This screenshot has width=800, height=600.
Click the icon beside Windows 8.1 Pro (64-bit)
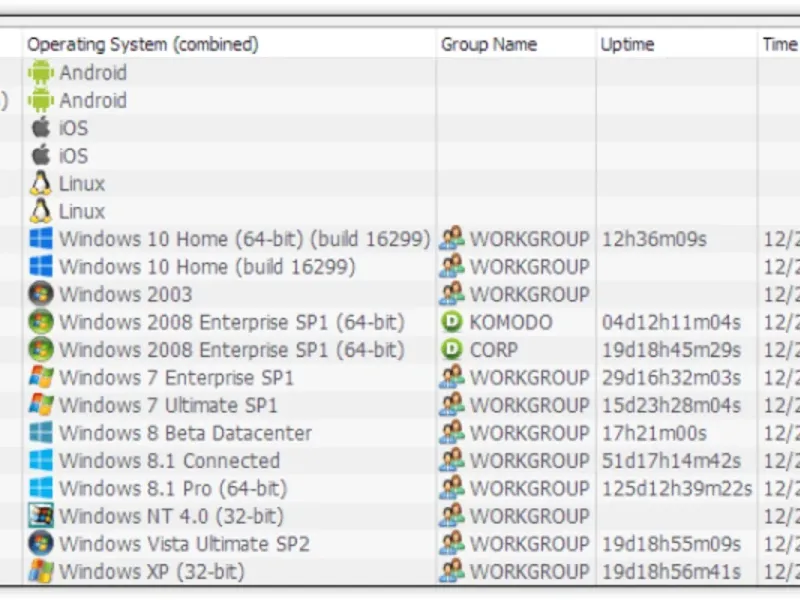click(x=41, y=488)
